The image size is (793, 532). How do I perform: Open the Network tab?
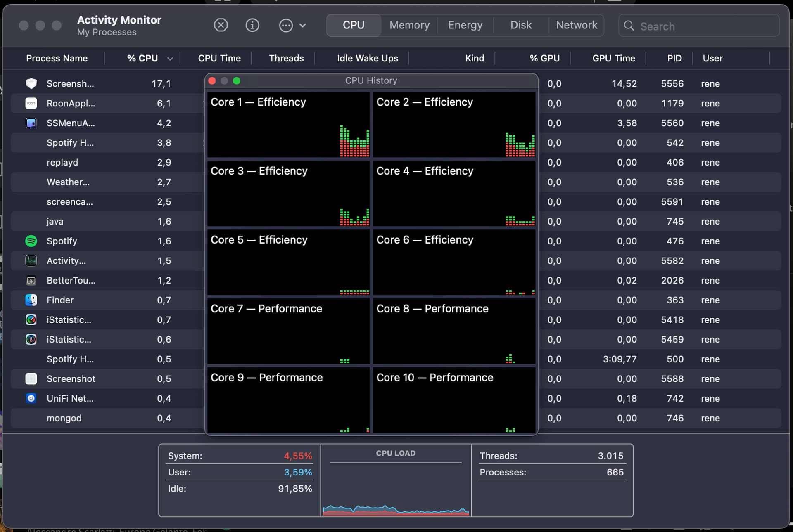tap(577, 25)
